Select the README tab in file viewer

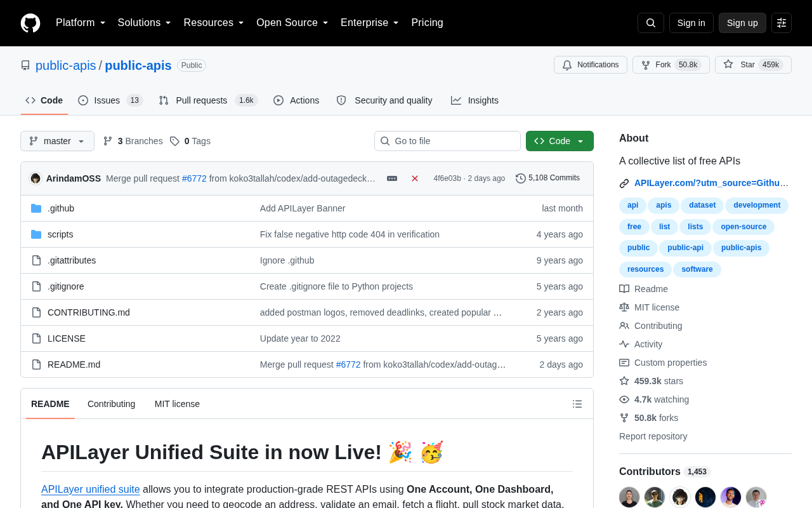(x=50, y=404)
